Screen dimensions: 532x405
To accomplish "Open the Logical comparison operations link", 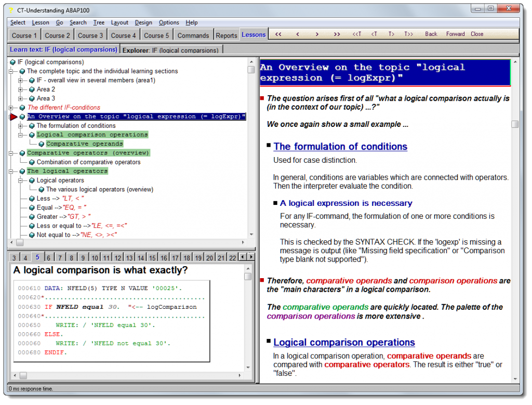I will 344,342.
